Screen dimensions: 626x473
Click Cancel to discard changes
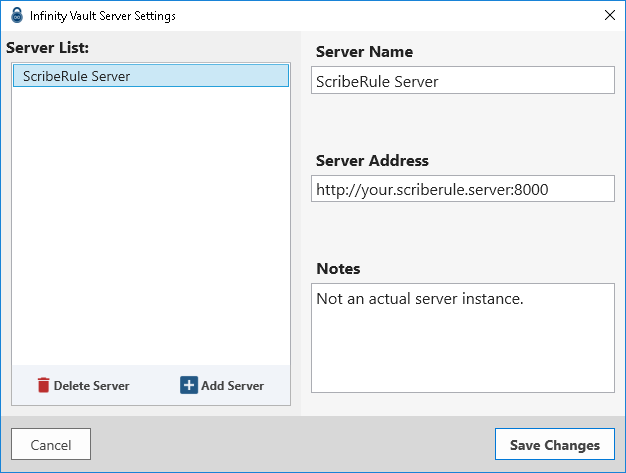tap(51, 444)
